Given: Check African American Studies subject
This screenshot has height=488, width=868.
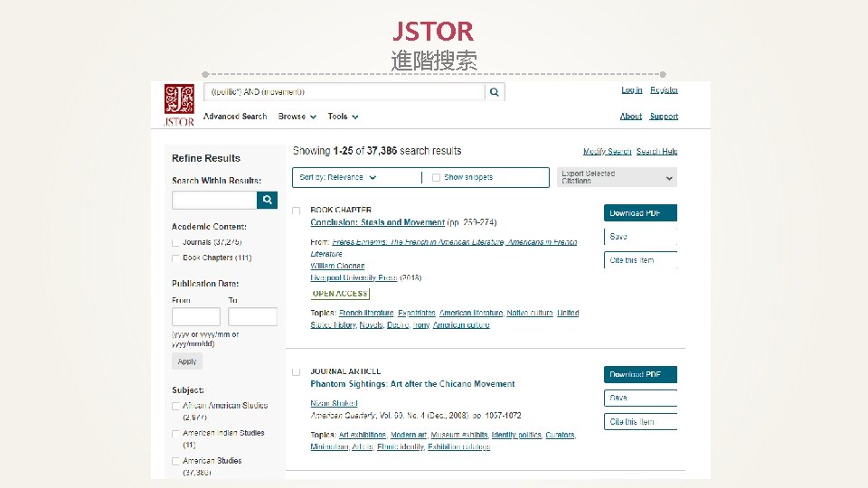Looking at the screenshot, I should pyautogui.click(x=175, y=406).
